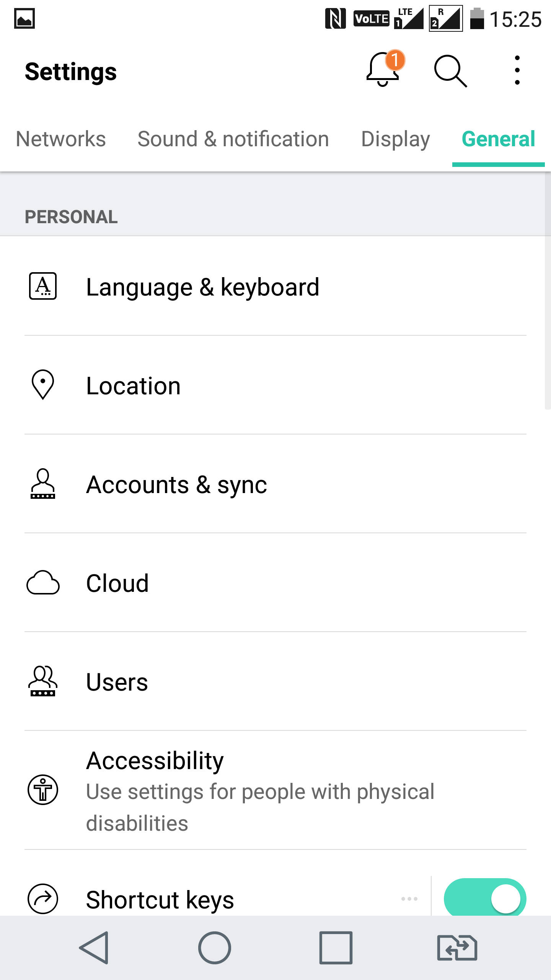This screenshot has height=980, width=551.
Task: Switch to the Networks tab
Action: [x=61, y=139]
